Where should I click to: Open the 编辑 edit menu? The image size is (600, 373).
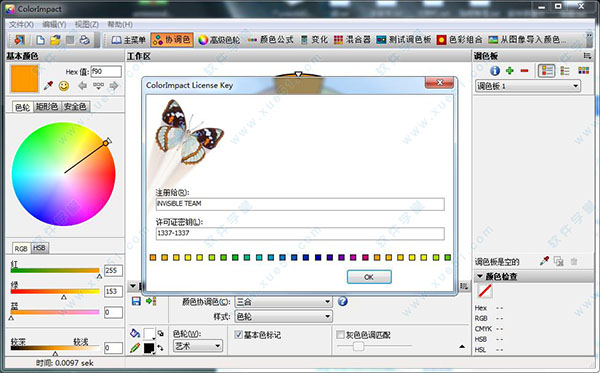(54, 24)
